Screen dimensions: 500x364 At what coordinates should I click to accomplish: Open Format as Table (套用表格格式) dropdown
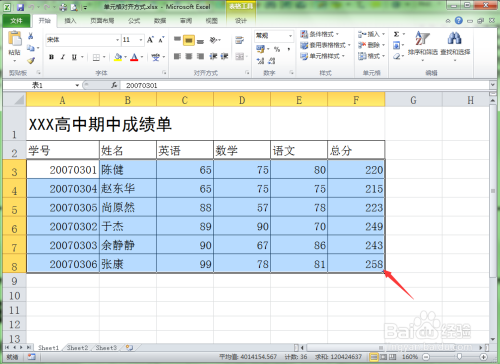click(x=325, y=45)
